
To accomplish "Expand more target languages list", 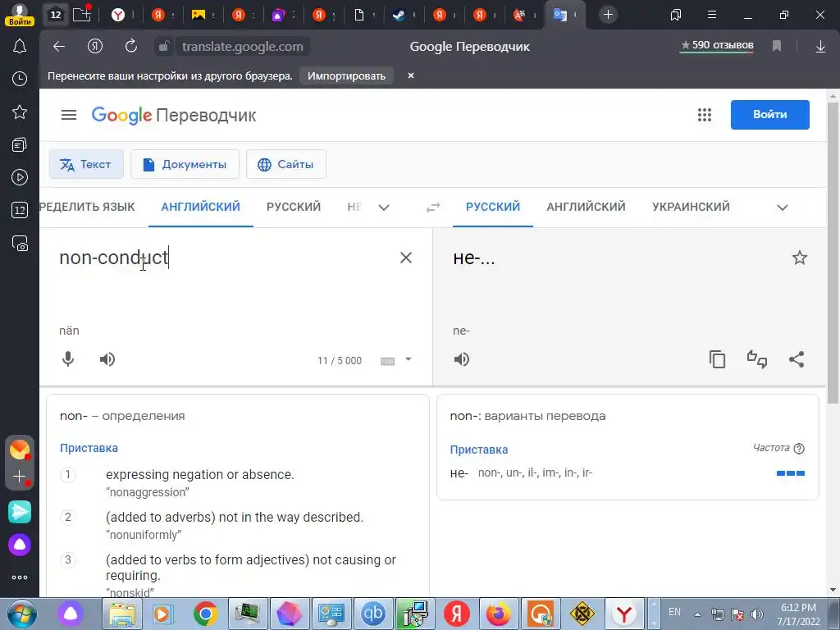I will pyautogui.click(x=783, y=208).
